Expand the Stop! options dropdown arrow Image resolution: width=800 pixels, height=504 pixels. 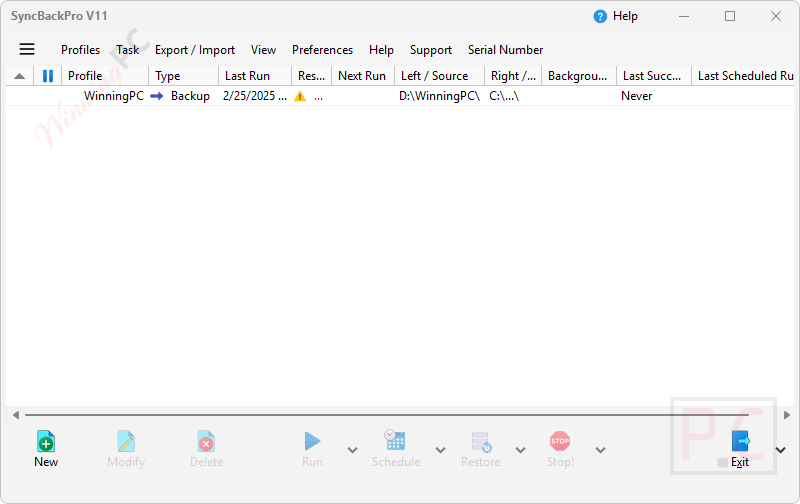601,450
